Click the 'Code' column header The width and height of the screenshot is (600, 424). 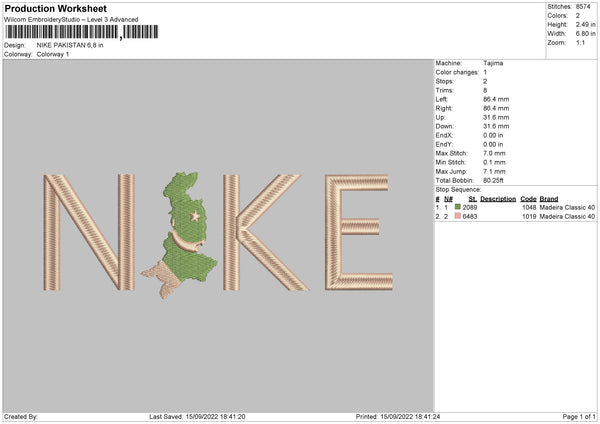coord(528,199)
